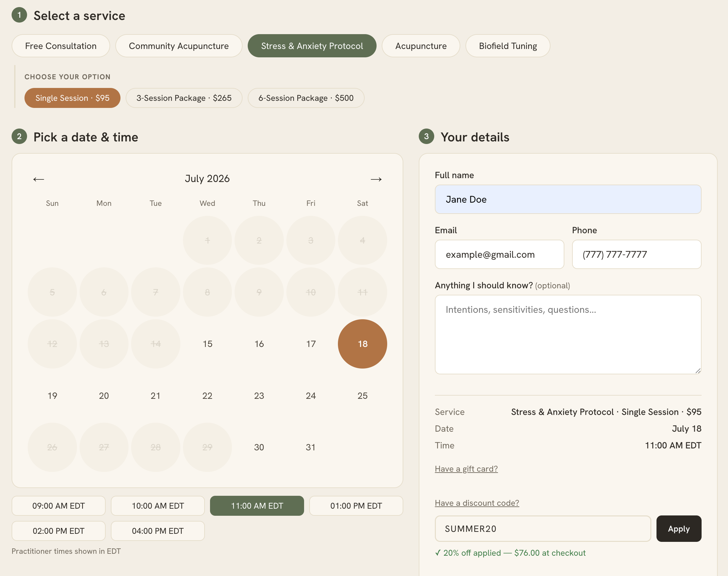The height and width of the screenshot is (576, 728).
Task: Choose Biofield Tuning service
Action: coord(508,46)
